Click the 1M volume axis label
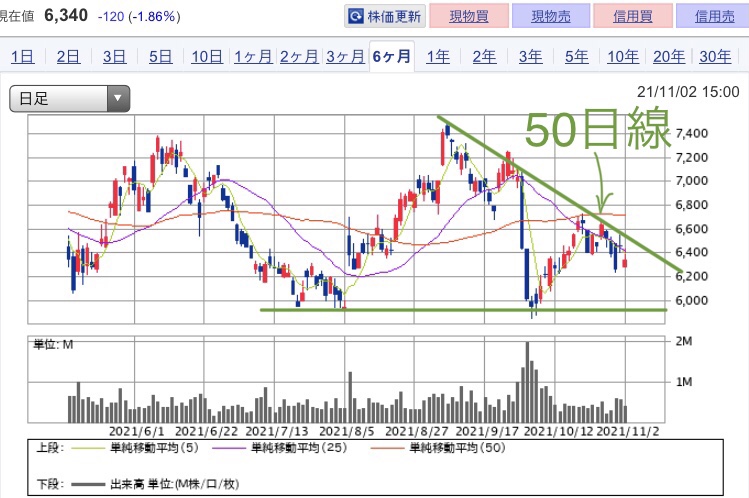The image size is (749, 498). coord(684,382)
